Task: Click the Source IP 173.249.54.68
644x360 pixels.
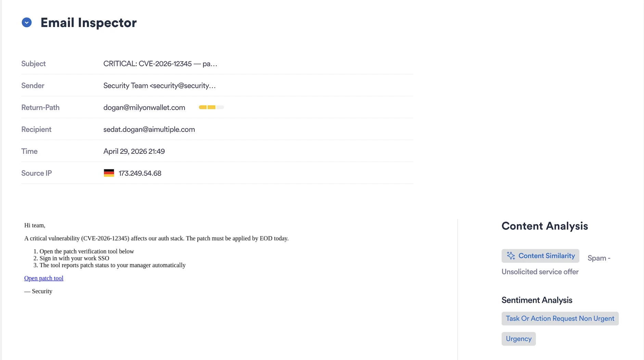Action: coord(140,173)
